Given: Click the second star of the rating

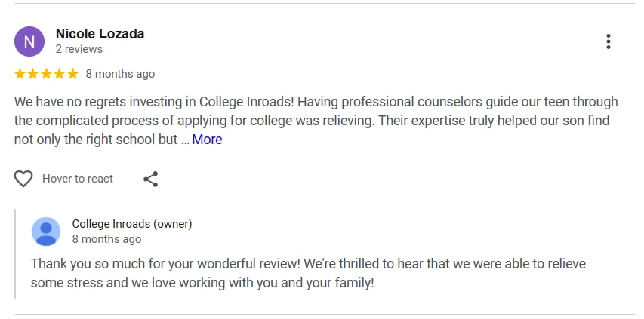Looking at the screenshot, I should 33,74.
